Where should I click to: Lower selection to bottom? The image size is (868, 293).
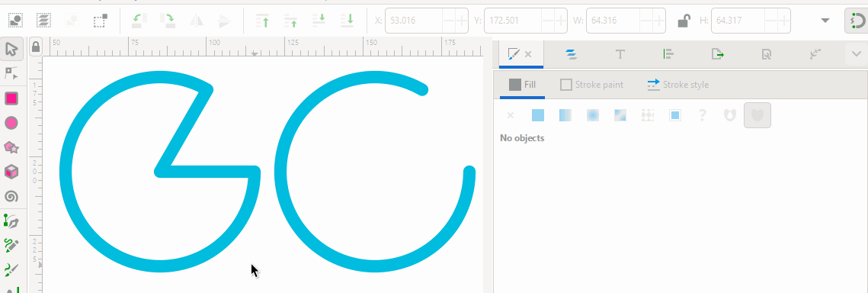point(347,21)
